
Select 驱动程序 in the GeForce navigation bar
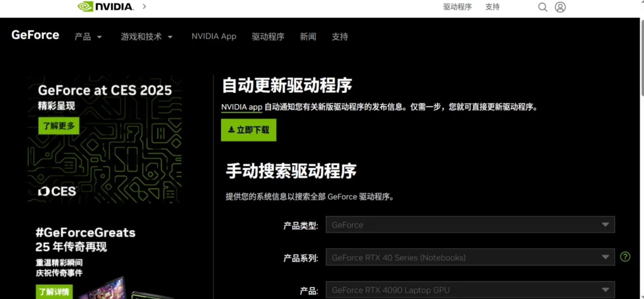tap(268, 37)
